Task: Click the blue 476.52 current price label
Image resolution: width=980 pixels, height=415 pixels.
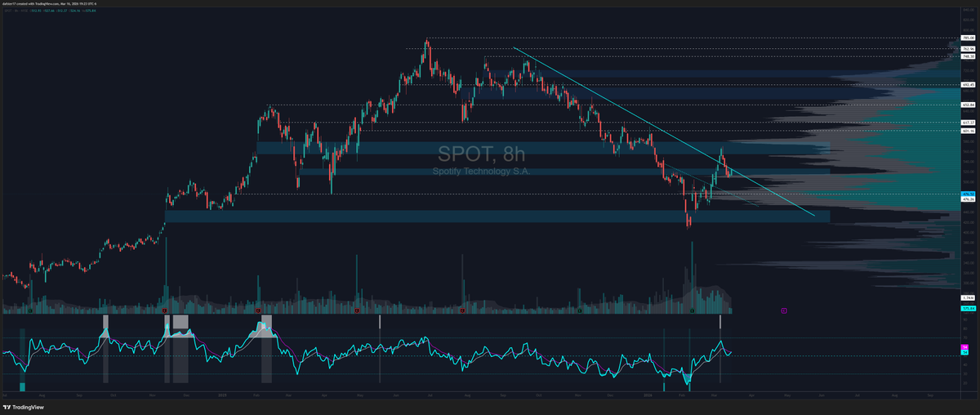Action: (968, 194)
